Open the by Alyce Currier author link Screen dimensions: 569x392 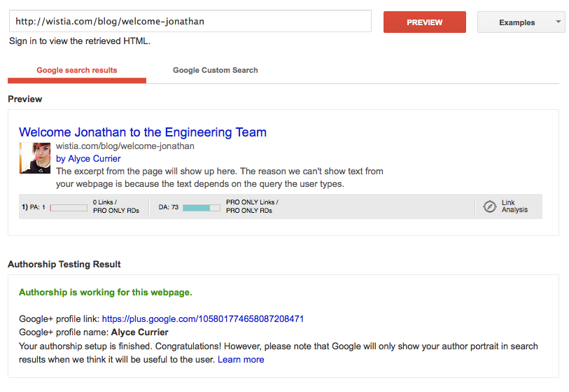[x=88, y=159]
